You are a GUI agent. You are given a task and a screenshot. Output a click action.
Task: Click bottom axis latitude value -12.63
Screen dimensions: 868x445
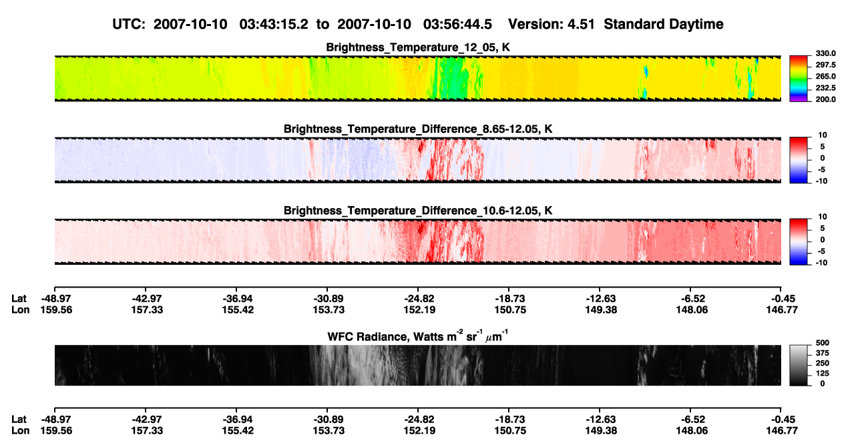click(x=600, y=419)
